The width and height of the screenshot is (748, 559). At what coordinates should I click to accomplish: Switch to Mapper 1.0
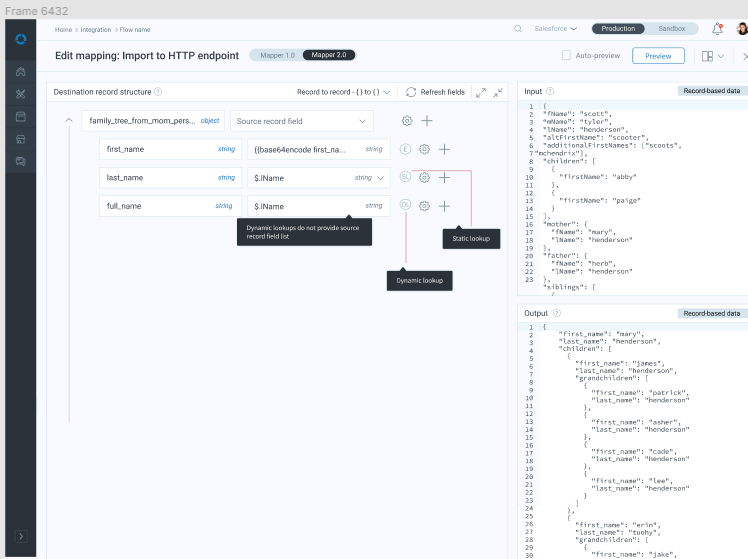[277, 55]
